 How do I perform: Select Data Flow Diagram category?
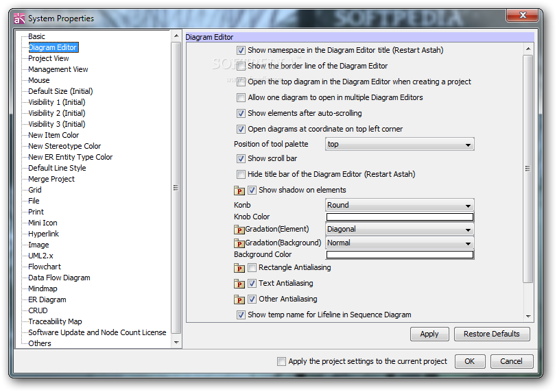(59, 278)
